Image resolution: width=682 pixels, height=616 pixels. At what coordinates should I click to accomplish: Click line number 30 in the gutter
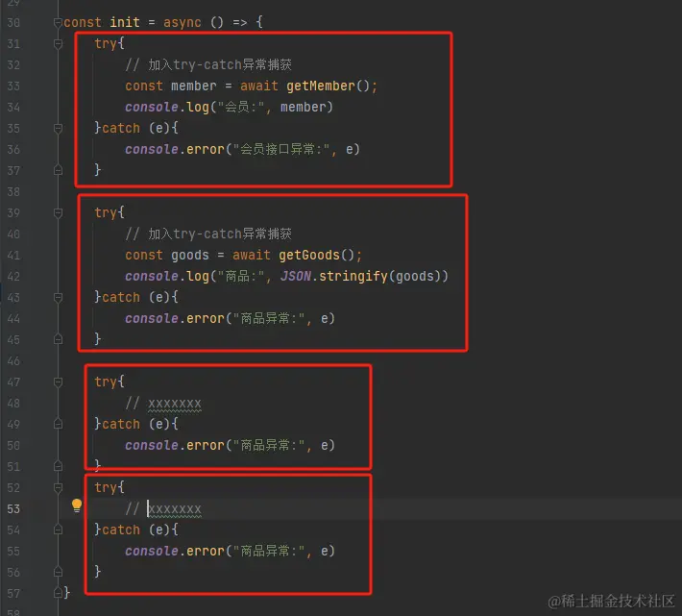click(x=13, y=23)
